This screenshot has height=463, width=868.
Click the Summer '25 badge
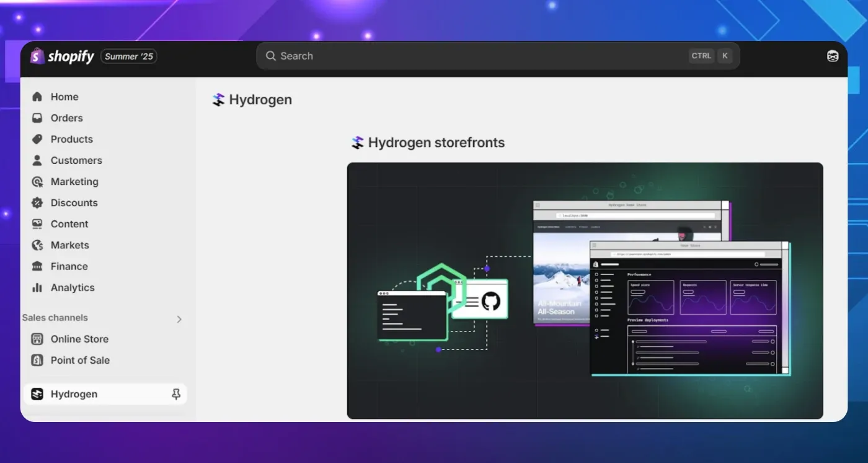coord(128,56)
